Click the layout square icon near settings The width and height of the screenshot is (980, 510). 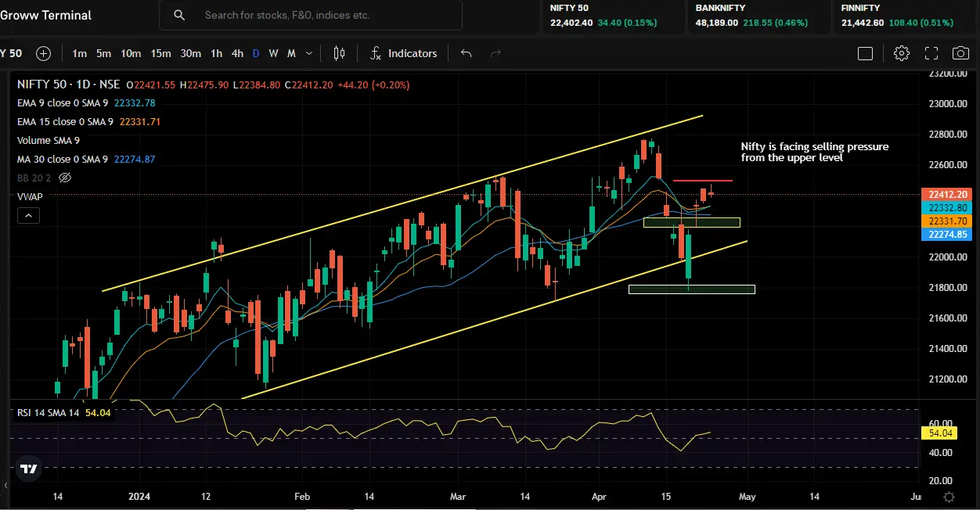(865, 53)
